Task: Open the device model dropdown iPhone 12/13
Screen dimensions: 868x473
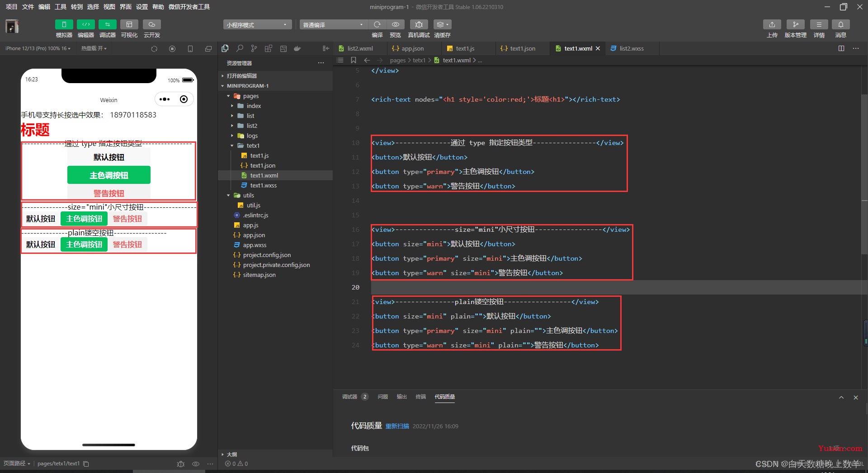Action: [38, 48]
